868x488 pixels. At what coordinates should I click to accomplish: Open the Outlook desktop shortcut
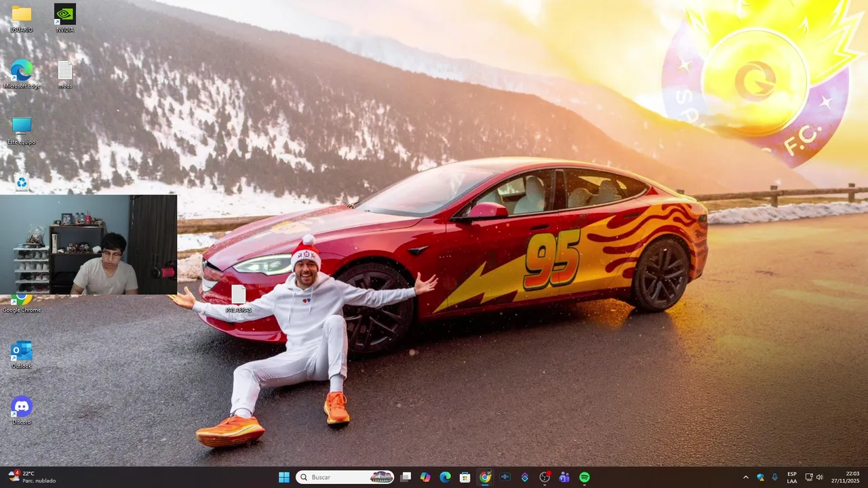click(22, 355)
